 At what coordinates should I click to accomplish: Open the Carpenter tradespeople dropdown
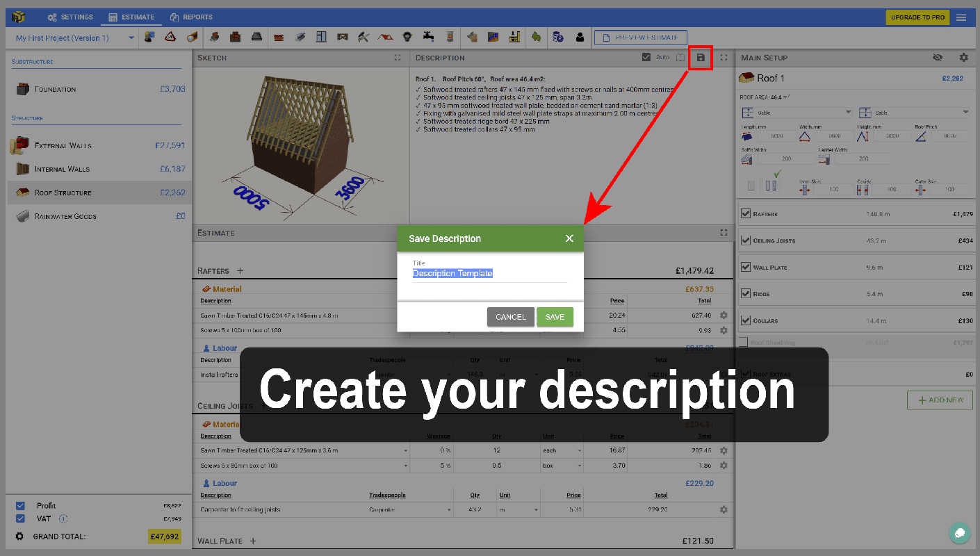click(x=410, y=509)
